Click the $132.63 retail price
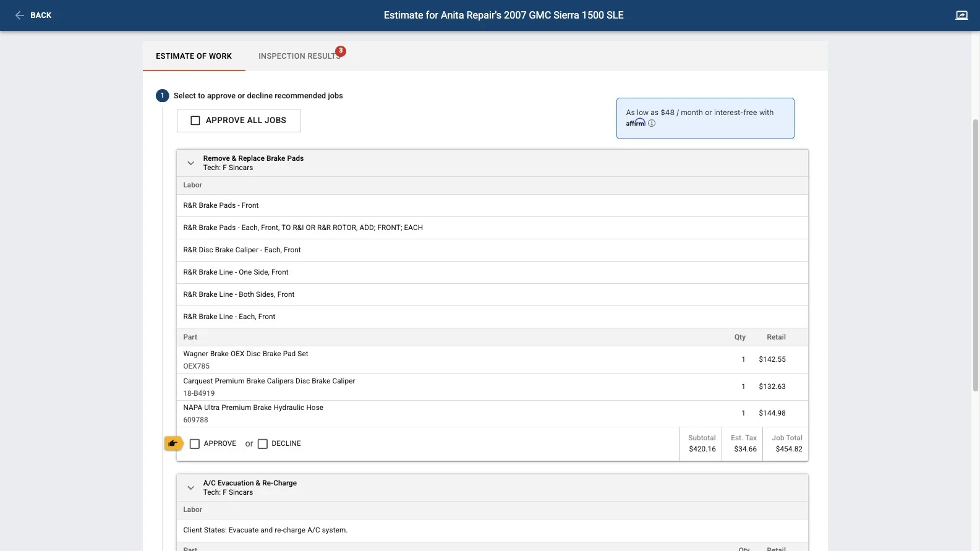Screen dimensions: 980x551 772,387
